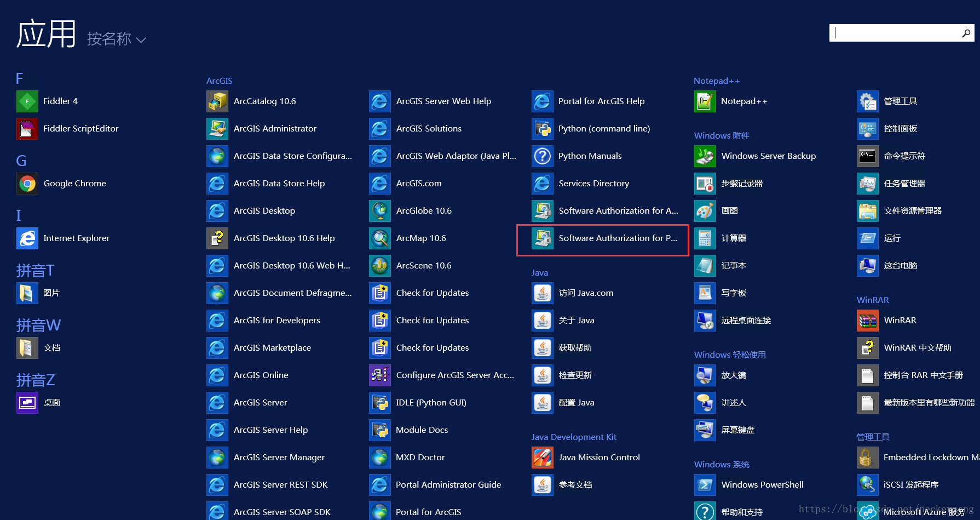980x520 pixels.
Task: Select the letter G section header
Action: pyautogui.click(x=21, y=161)
